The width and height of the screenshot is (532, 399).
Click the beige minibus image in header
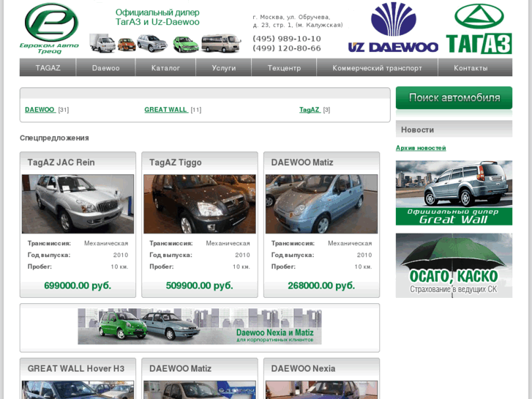pos(221,43)
